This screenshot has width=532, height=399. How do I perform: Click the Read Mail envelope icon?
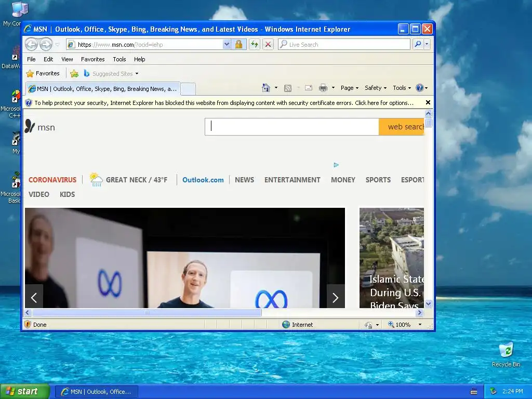[309, 88]
